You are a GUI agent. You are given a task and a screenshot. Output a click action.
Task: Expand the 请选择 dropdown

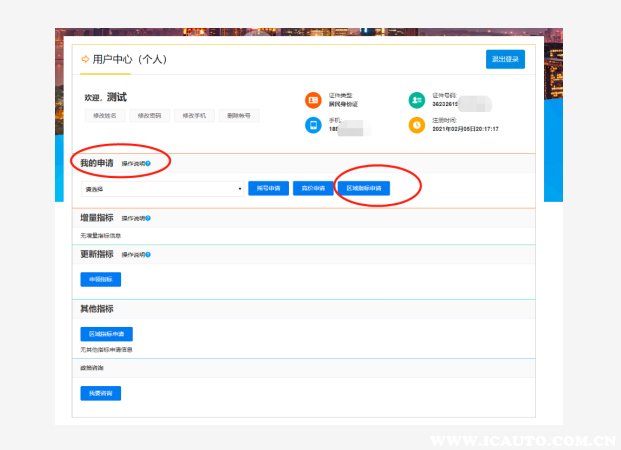pyautogui.click(x=162, y=188)
